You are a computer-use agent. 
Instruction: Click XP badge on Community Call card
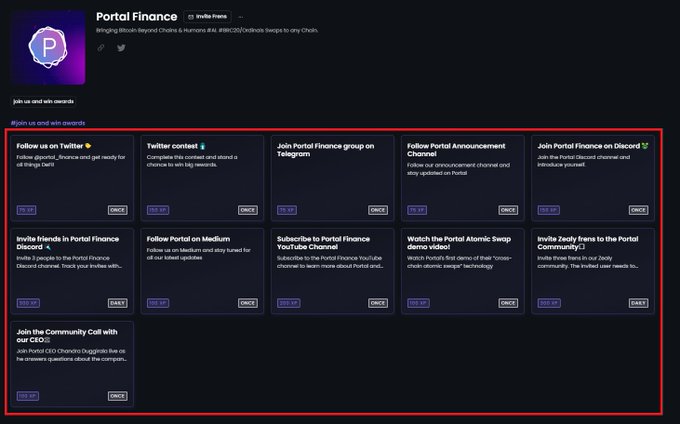28,396
